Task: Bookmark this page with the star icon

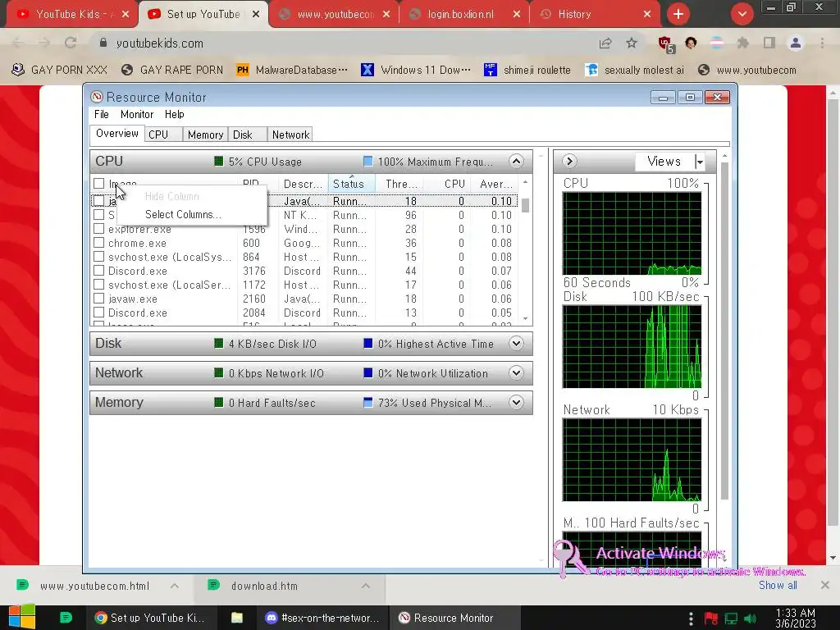Action: pyautogui.click(x=632, y=43)
